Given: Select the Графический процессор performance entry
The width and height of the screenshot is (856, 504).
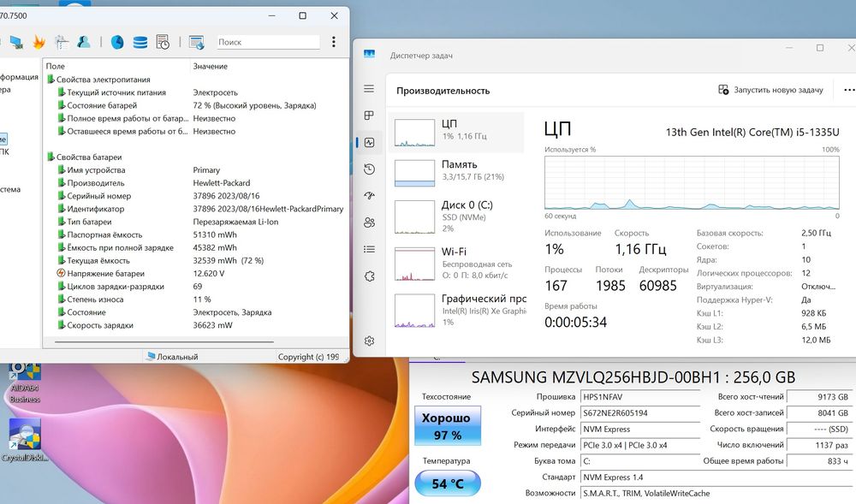Looking at the screenshot, I should (456, 311).
